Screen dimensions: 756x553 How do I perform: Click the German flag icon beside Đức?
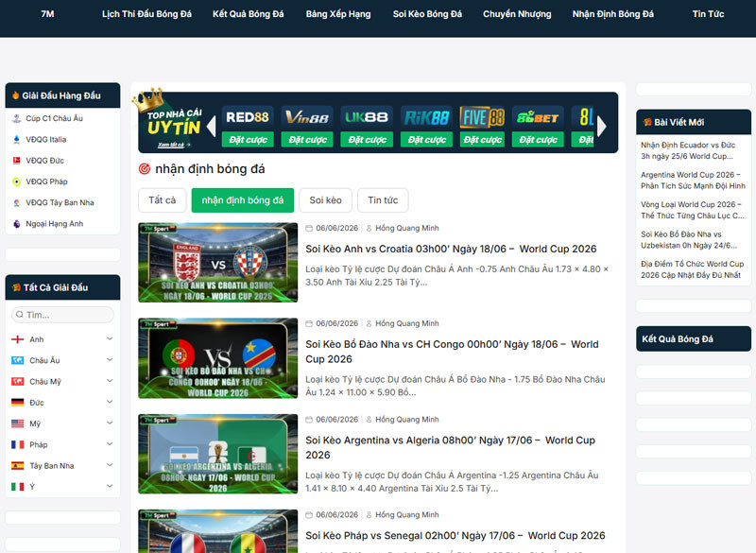[x=17, y=403]
